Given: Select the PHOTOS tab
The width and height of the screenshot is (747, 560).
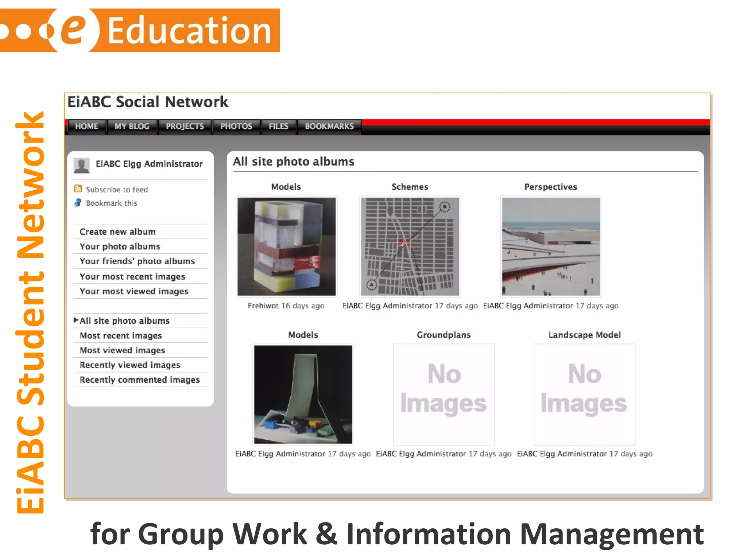Looking at the screenshot, I should pyautogui.click(x=236, y=126).
